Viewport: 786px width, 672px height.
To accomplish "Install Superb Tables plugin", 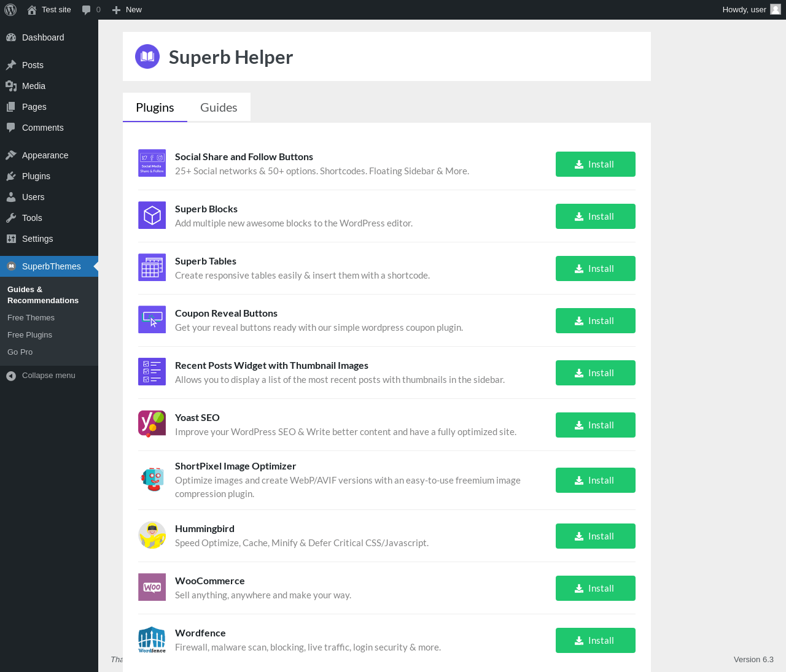I will point(596,268).
